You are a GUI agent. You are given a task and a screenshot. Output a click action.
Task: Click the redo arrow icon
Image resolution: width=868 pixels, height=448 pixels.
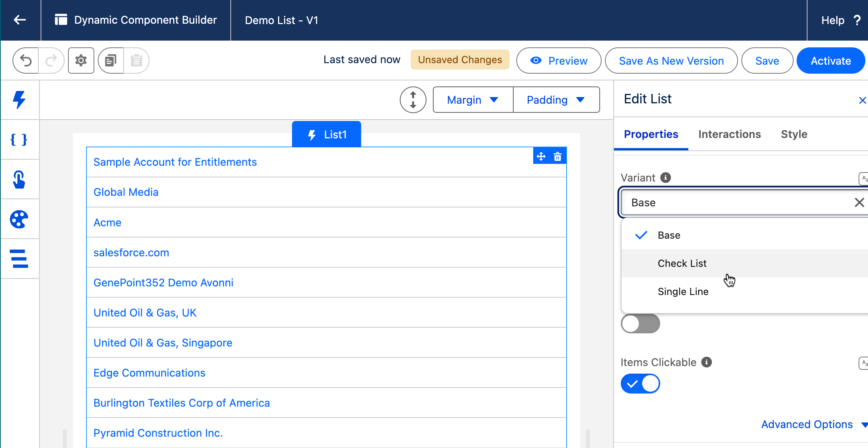point(51,61)
